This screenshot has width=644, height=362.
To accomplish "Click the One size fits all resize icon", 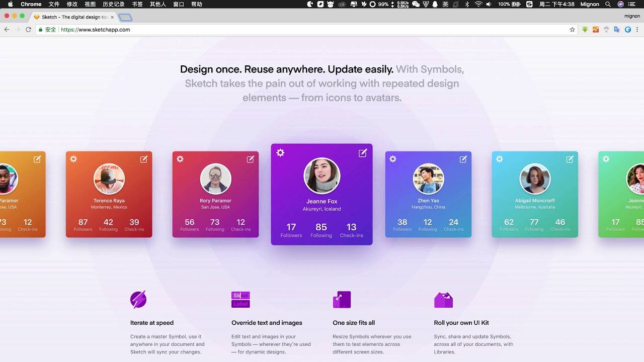I will pyautogui.click(x=342, y=300).
